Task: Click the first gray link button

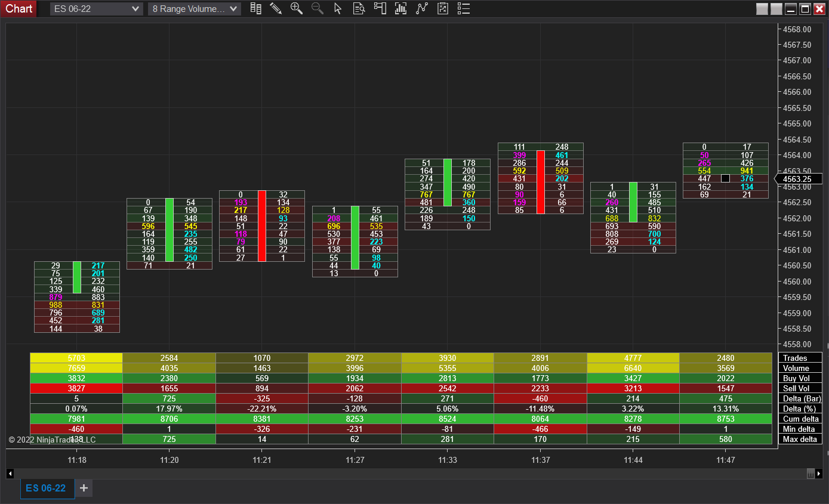Action: point(762,9)
